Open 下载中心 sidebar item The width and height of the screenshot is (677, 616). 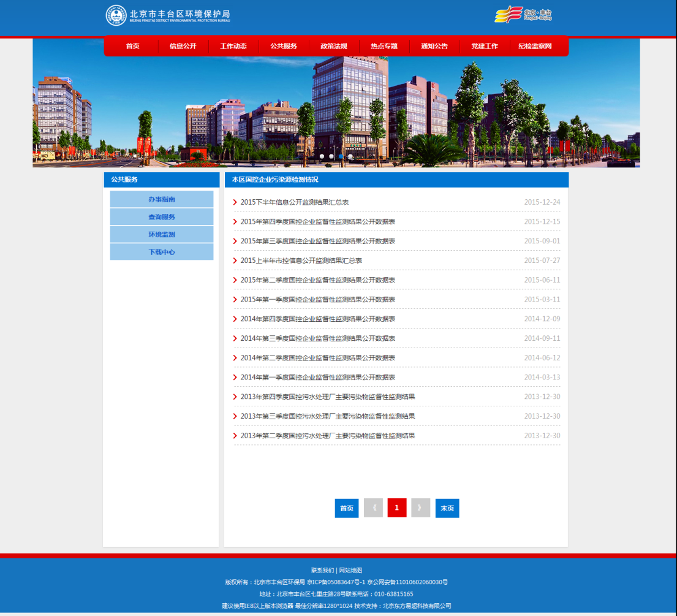point(162,252)
